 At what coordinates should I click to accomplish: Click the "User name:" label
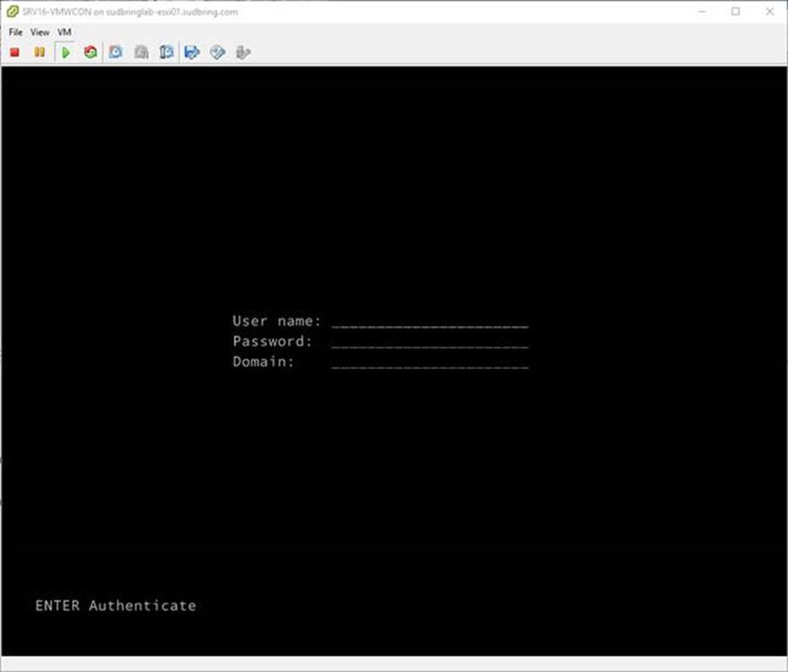(276, 321)
